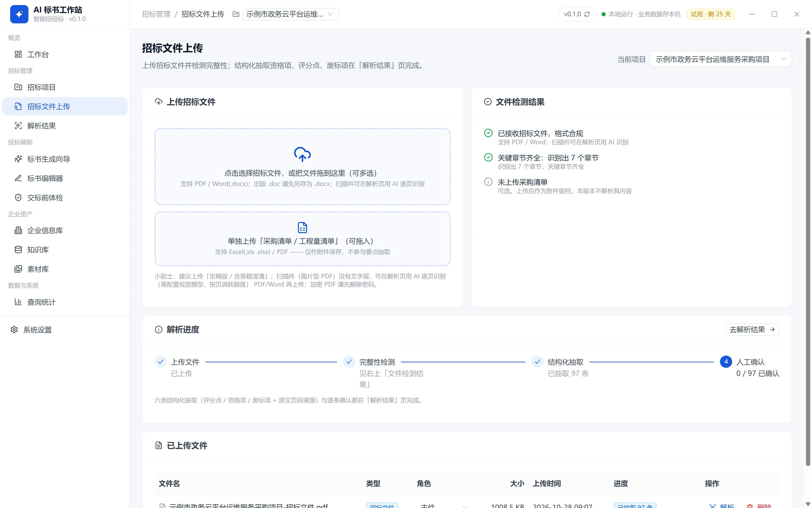Click green check icon for 关键章节齐全
Image resolution: width=812 pixels, height=508 pixels.
coord(488,157)
